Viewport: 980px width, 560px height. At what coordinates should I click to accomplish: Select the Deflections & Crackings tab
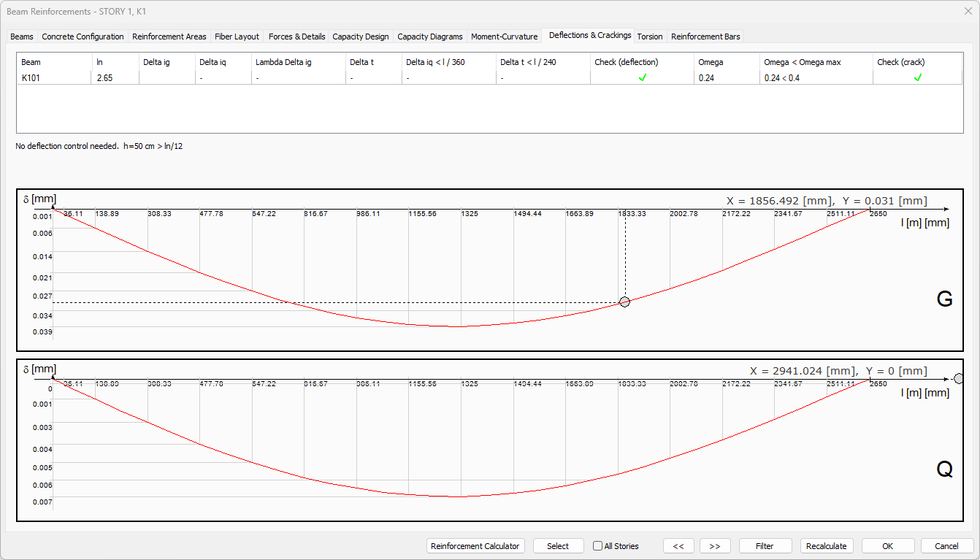pyautogui.click(x=590, y=35)
